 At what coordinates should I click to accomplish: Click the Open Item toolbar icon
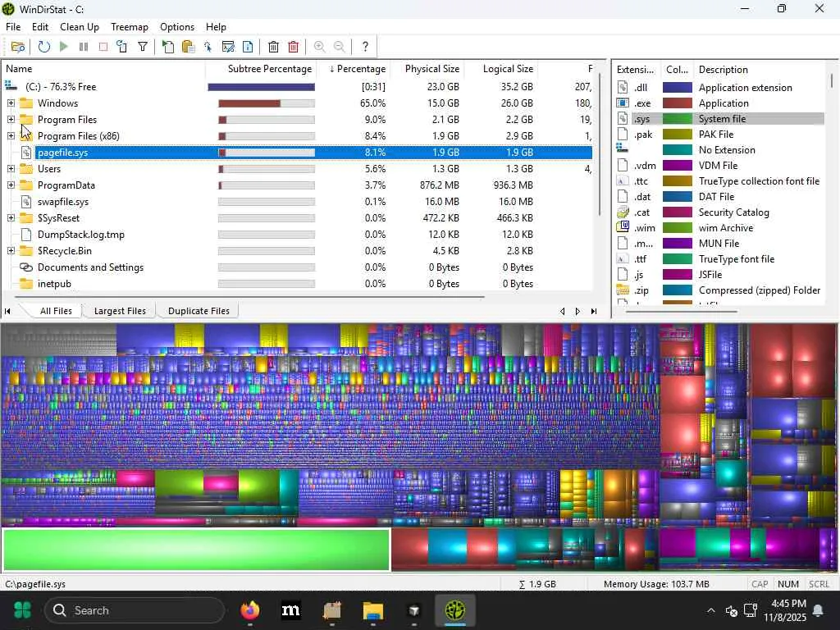point(167,47)
